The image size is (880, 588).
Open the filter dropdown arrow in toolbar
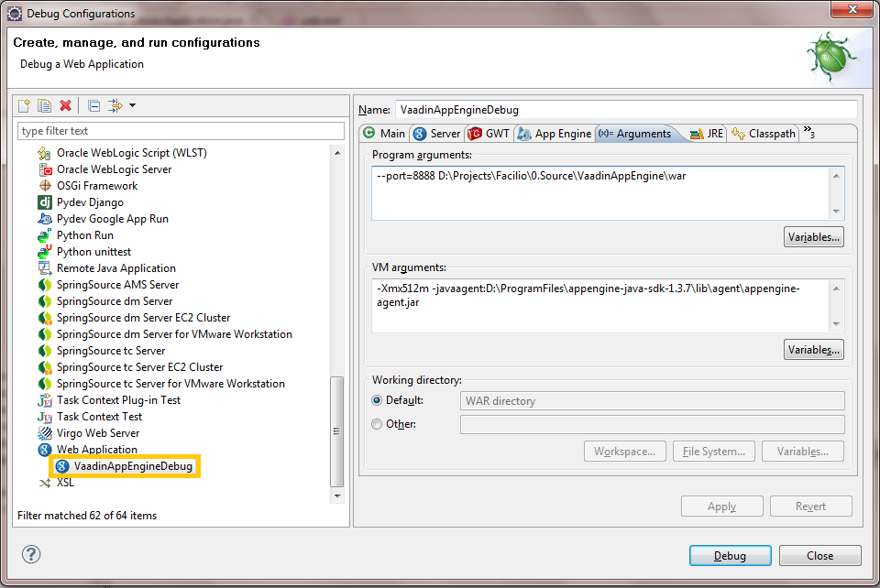132,106
